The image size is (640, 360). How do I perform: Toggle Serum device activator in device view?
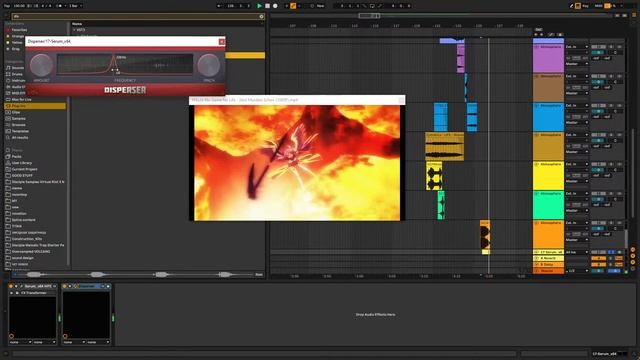(11, 287)
